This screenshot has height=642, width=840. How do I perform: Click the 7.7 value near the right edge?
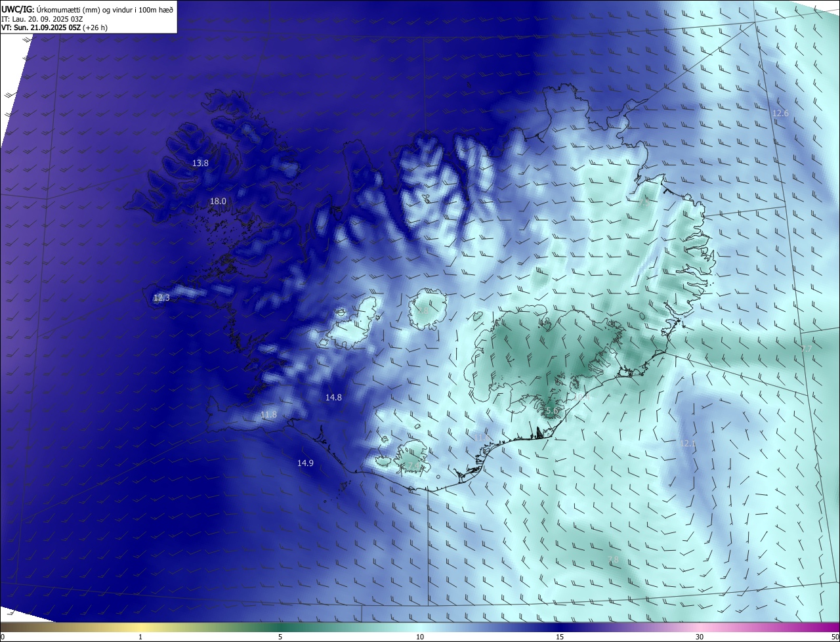807,349
